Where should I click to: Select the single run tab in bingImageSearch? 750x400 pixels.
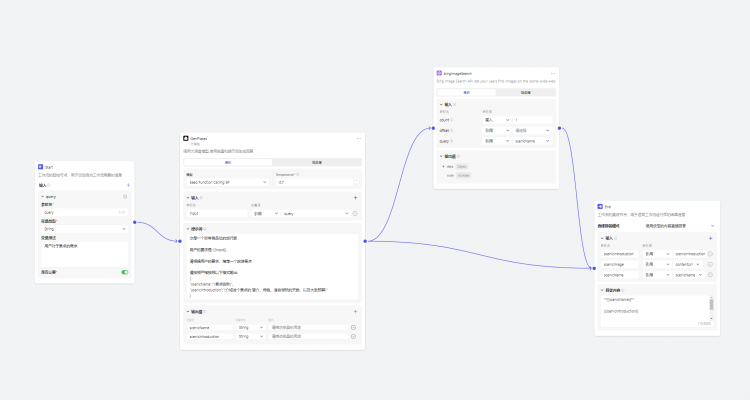[466, 92]
